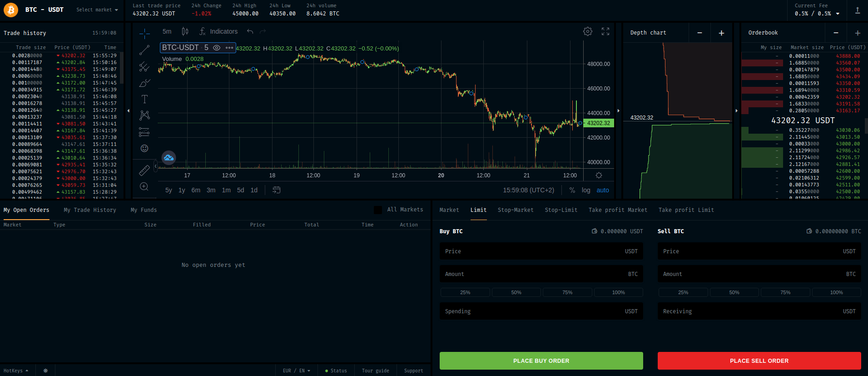This screenshot has height=376, width=868.
Task: Switch to the Stop-Limit order tab
Action: click(561, 210)
